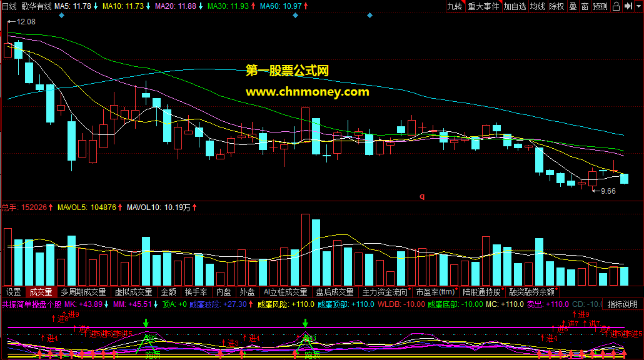This screenshot has width=644, height=360.
Task: Toggle 除权 ex-rights adjustment
Action: tap(556, 6)
